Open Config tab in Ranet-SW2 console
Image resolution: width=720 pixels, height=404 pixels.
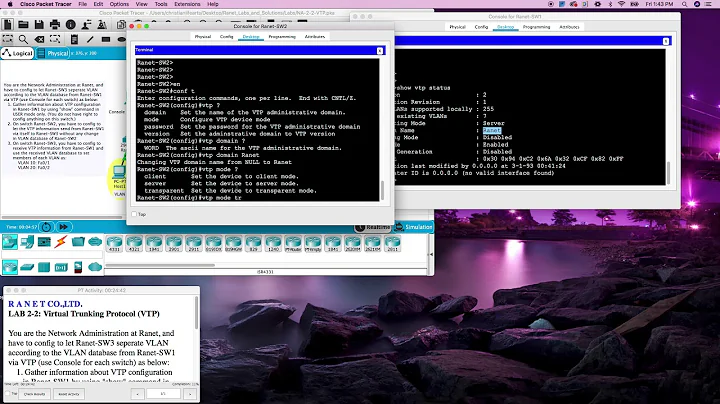[226, 37]
